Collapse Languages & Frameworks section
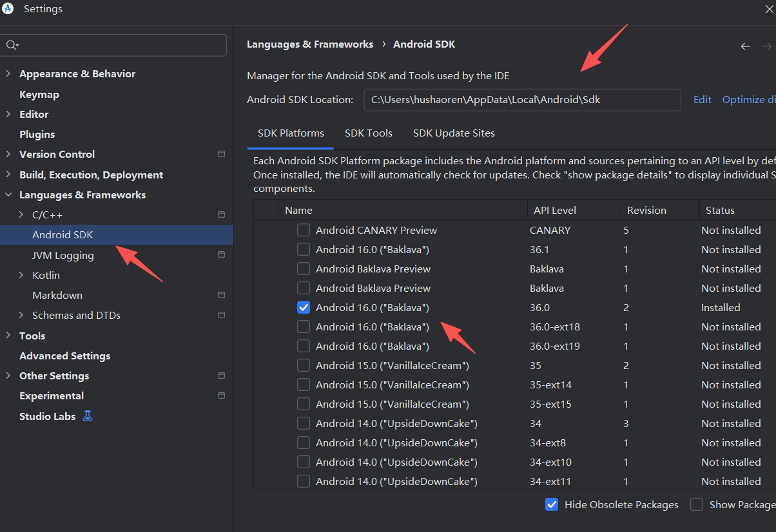 point(8,195)
